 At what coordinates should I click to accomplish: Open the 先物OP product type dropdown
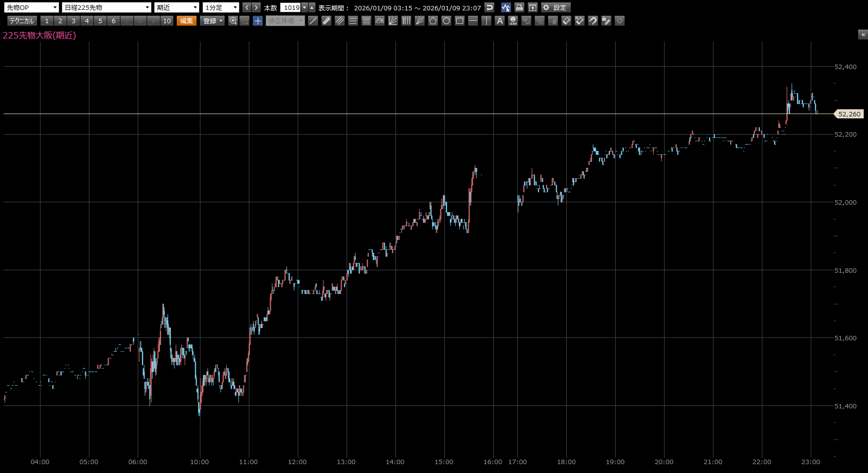(32, 7)
